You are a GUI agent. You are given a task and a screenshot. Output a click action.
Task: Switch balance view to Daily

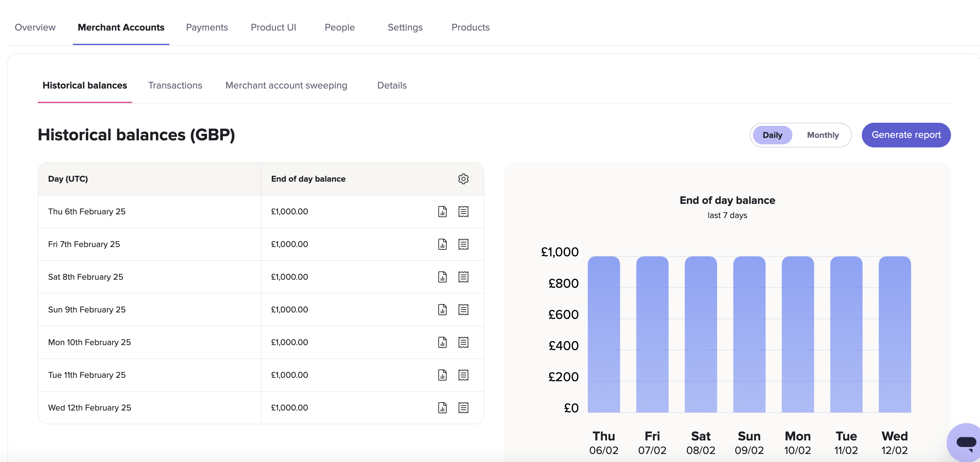point(772,135)
